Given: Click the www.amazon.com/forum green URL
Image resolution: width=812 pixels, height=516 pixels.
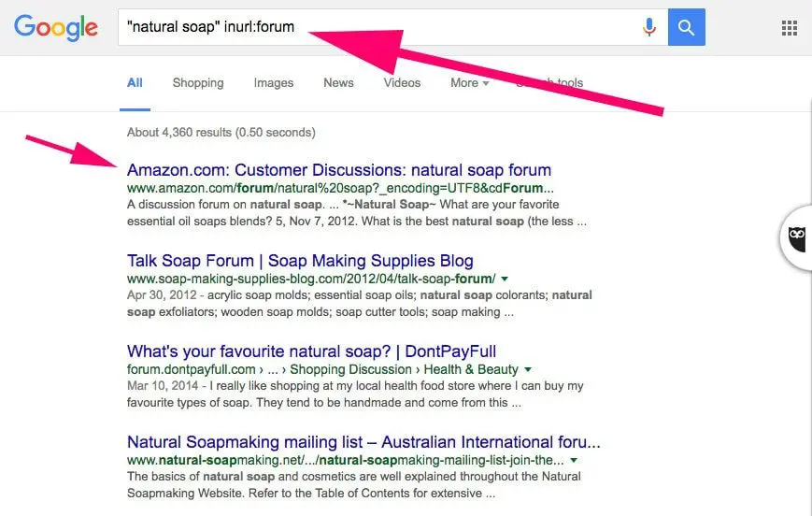Looking at the screenshot, I should point(340,188).
